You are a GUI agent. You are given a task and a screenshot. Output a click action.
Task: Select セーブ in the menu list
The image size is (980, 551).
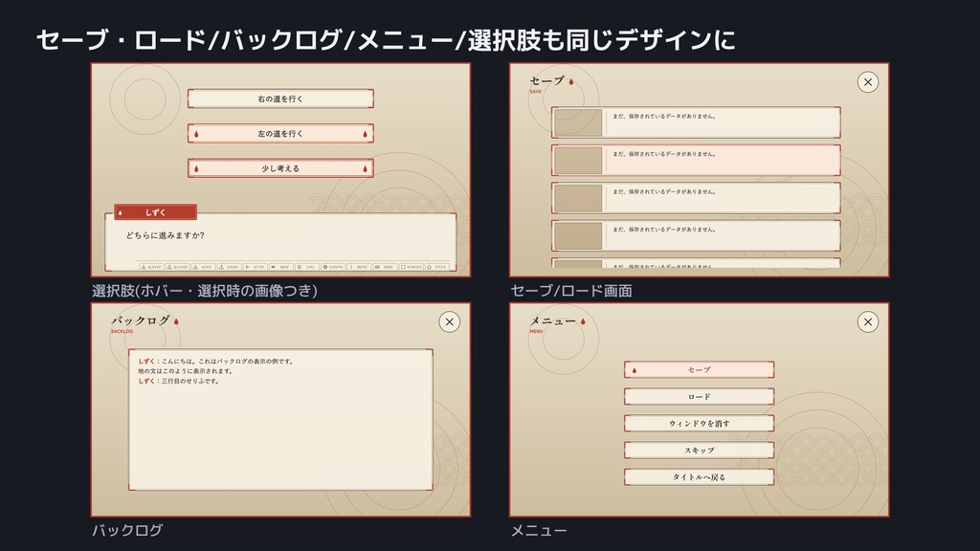[699, 370]
